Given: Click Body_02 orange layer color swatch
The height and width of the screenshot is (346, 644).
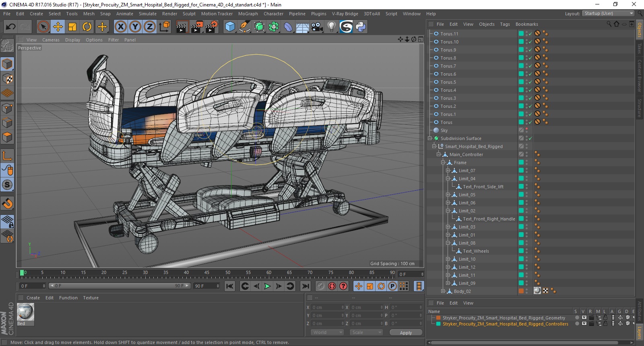Looking at the screenshot, I should coord(521,291).
